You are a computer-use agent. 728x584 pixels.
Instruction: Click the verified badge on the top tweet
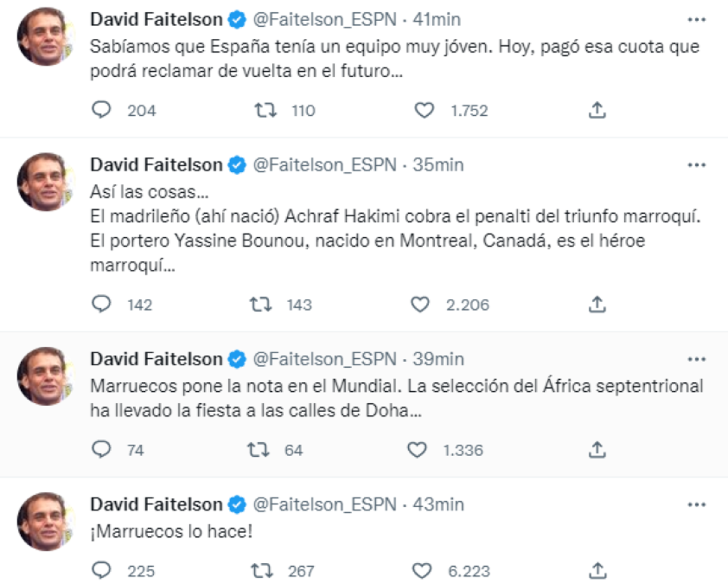(x=235, y=20)
